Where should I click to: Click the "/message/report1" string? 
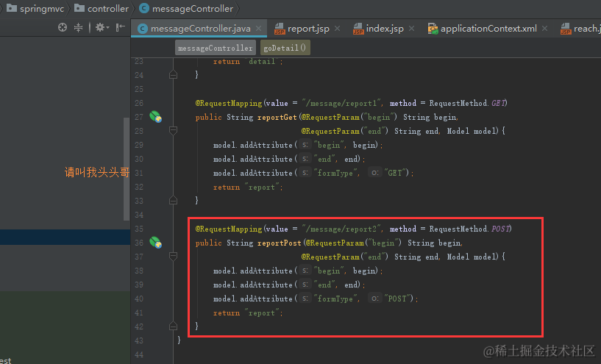[342, 103]
